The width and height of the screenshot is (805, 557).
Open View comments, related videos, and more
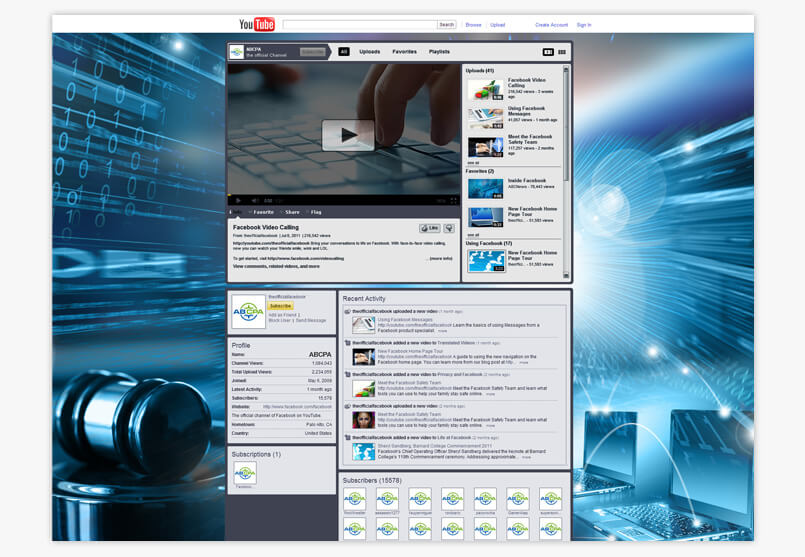pyautogui.click(x=276, y=266)
